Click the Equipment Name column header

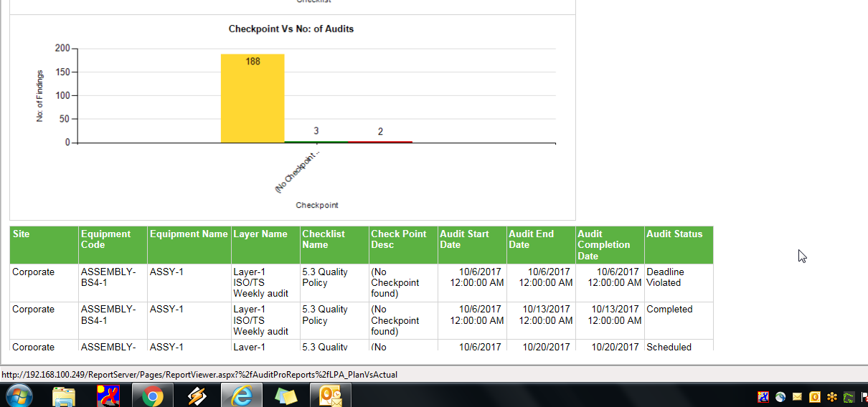(x=189, y=245)
